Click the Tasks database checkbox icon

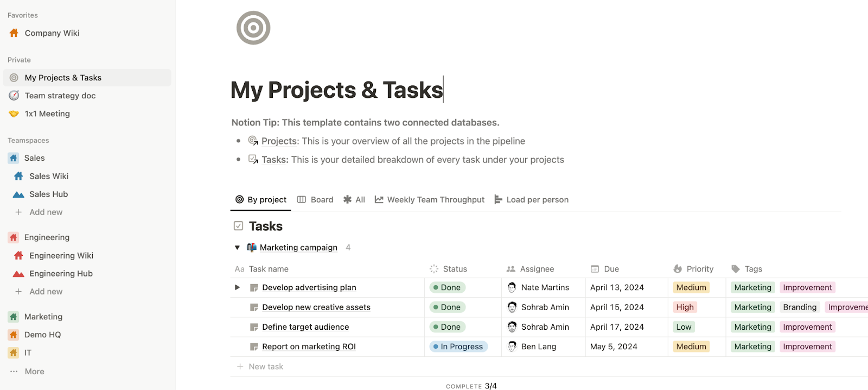click(238, 226)
